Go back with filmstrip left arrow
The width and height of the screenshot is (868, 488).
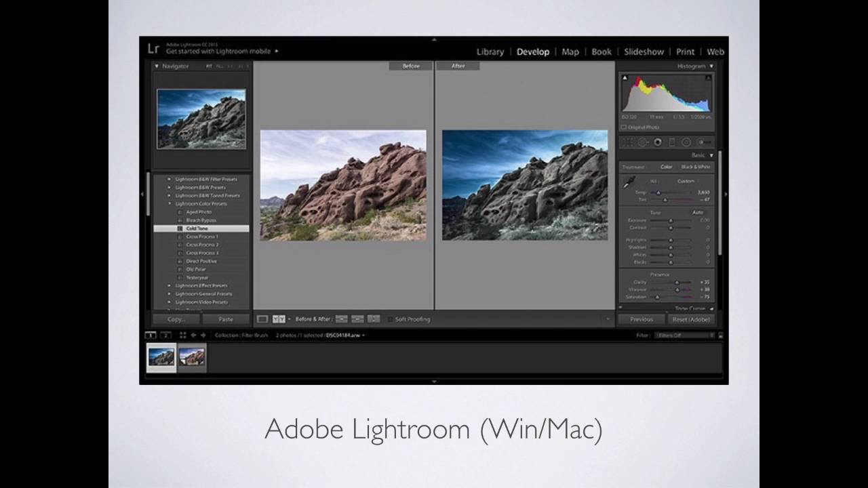coord(193,335)
